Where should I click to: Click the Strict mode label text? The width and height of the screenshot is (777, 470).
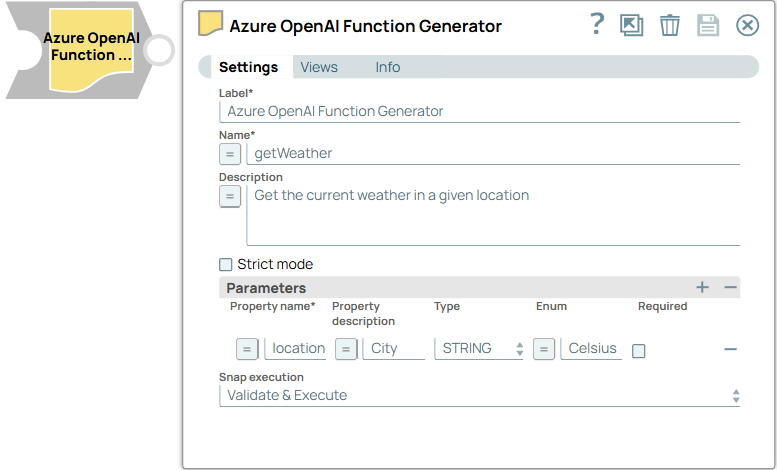(x=275, y=264)
